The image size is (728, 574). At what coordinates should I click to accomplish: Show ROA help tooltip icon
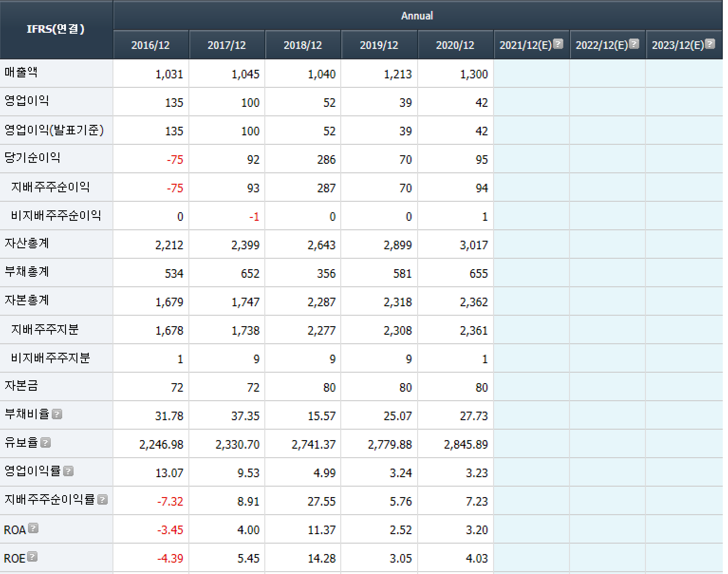(33, 528)
